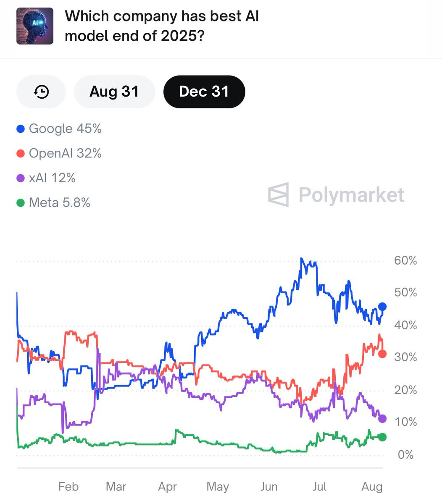Click the Polymarket watermark text

click(x=351, y=195)
